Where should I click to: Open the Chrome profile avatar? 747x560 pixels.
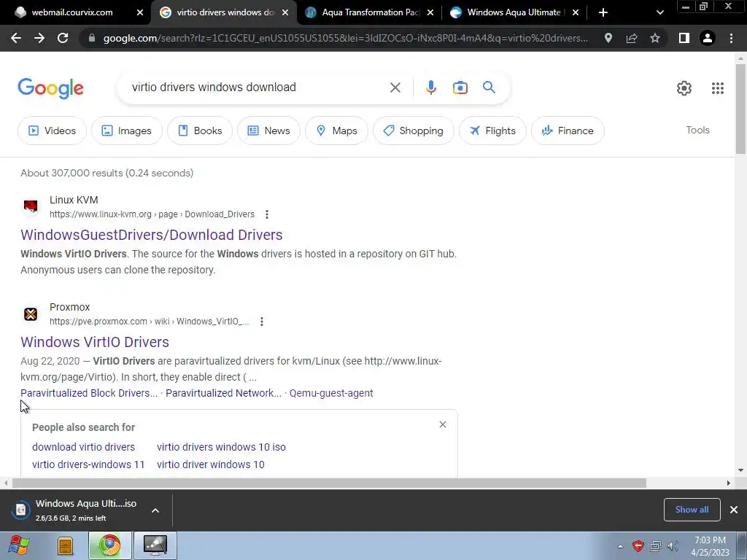(x=708, y=38)
